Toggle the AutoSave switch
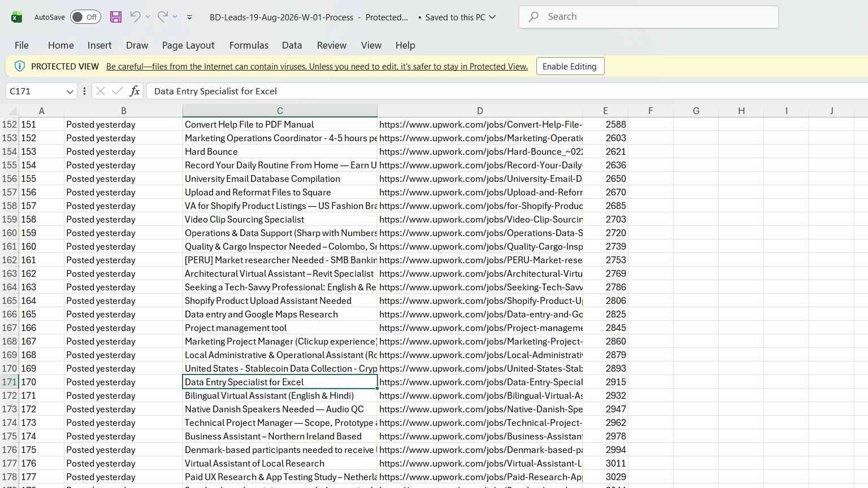The height and width of the screenshot is (488, 868). pos(85,17)
